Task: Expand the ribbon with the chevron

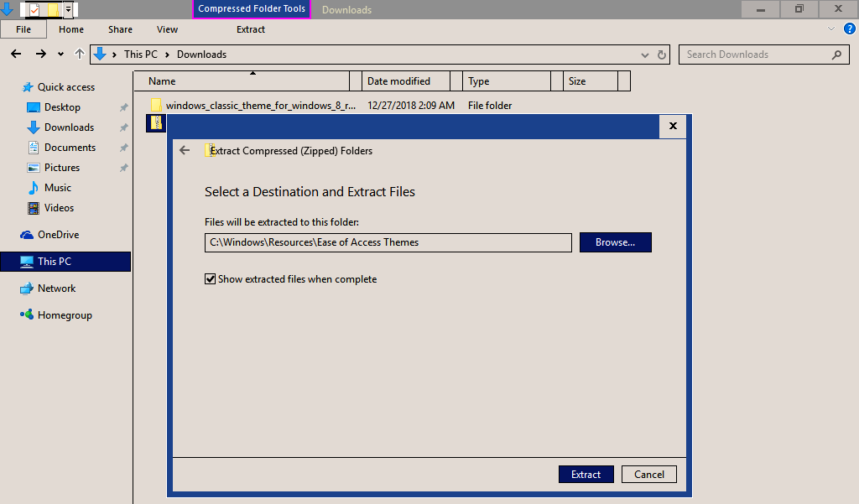Action: tap(831, 29)
